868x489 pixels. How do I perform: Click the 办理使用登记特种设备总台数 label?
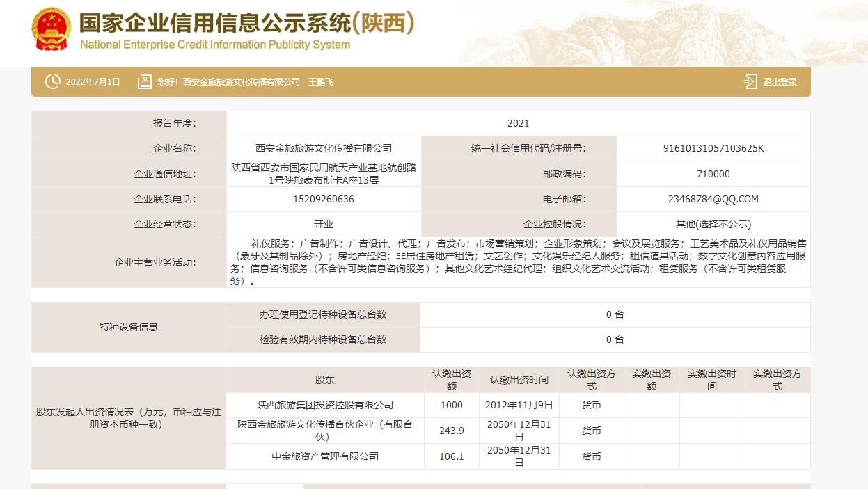coord(323,314)
